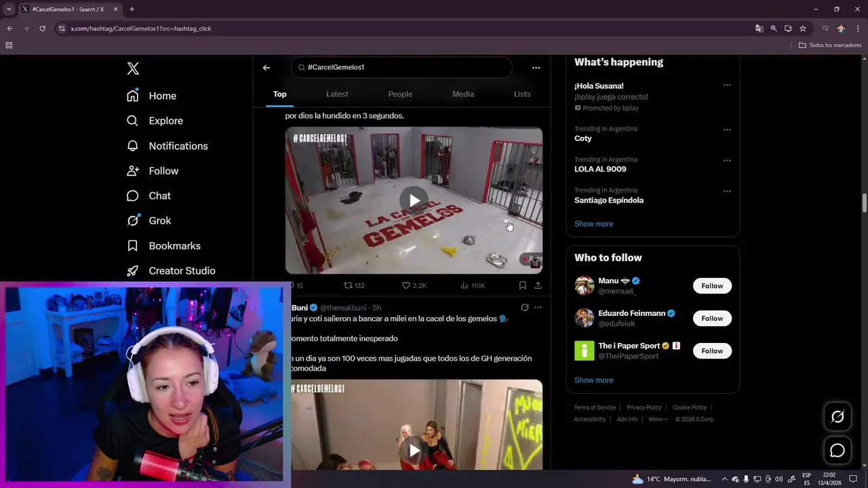Screen dimensions: 868x488
Task: Open Terms of Service link
Action: 595,407
